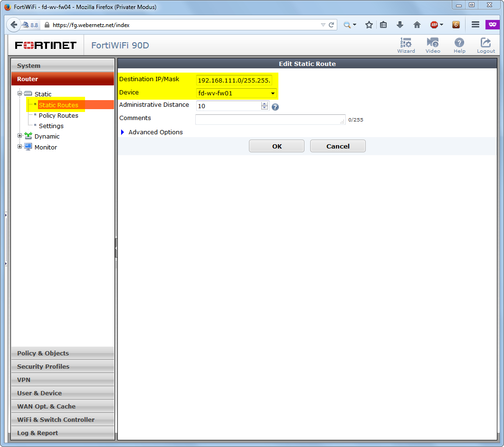
Task: Open the Adblock Plus icon
Action: (434, 25)
